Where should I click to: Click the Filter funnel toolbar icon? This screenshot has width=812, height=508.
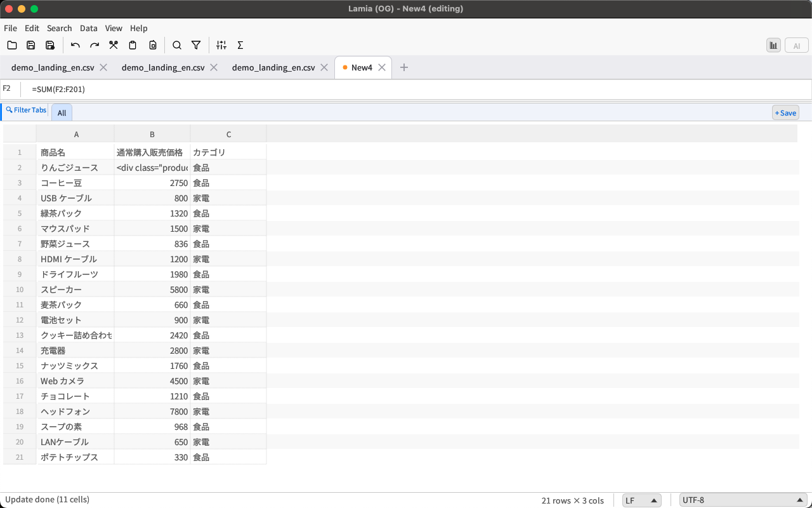tap(196, 45)
